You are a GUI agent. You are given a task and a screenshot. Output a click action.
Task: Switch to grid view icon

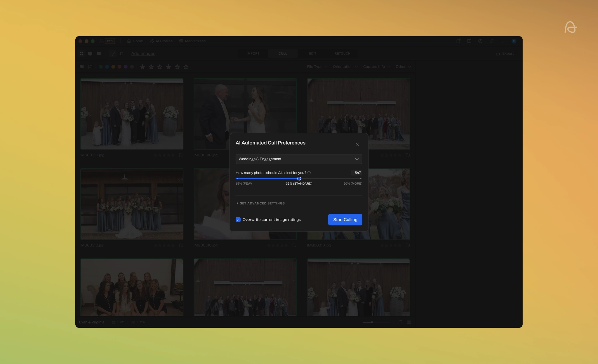click(x=82, y=54)
